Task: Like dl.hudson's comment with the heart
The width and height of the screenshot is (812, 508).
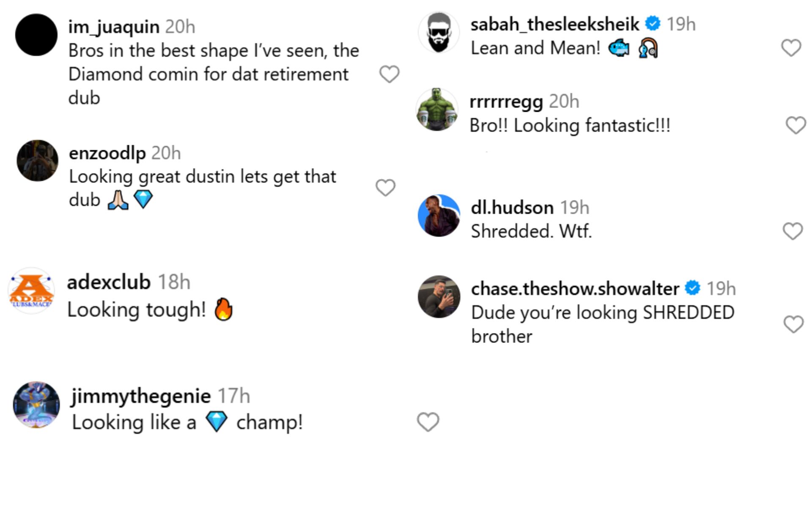Action: pos(793,231)
